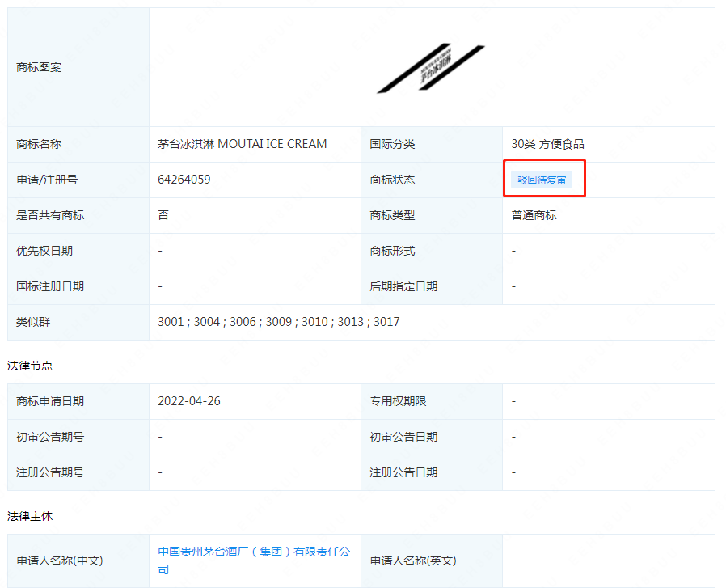Open the applicant link 中国贵州茅台酒厂（集团）有限责任公司

[x=254, y=561]
